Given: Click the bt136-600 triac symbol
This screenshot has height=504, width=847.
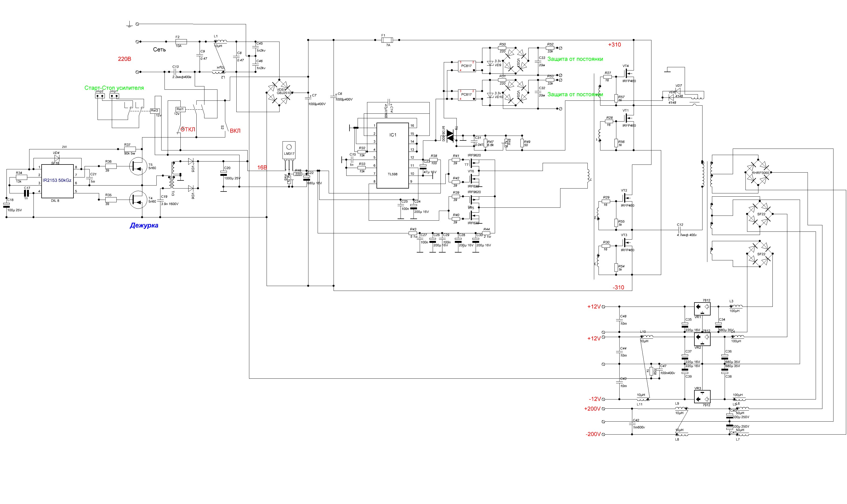Looking at the screenshot, I should coord(450,136).
